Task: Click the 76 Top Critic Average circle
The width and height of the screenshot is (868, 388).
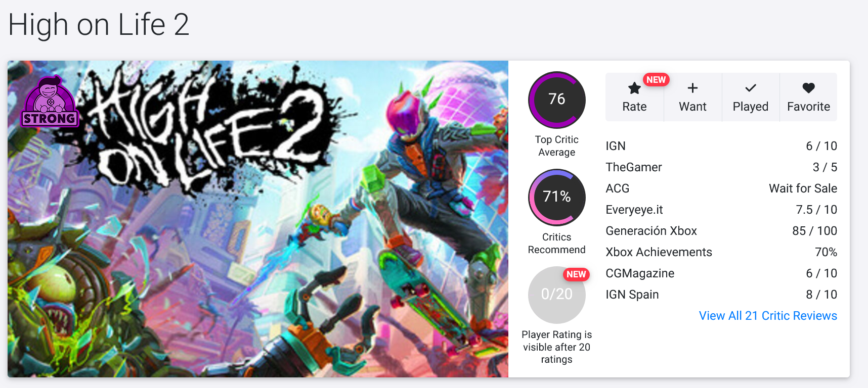Action: pos(556,100)
